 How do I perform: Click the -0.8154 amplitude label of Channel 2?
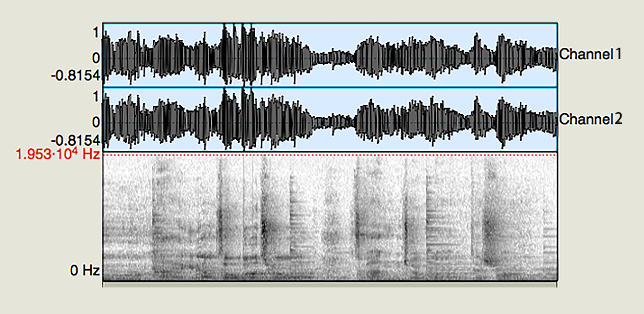point(75,141)
